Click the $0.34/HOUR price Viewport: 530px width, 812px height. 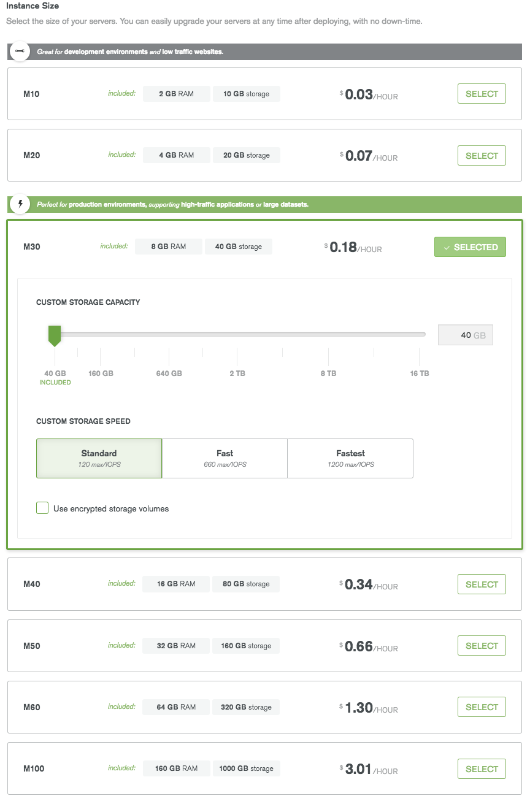point(369,584)
